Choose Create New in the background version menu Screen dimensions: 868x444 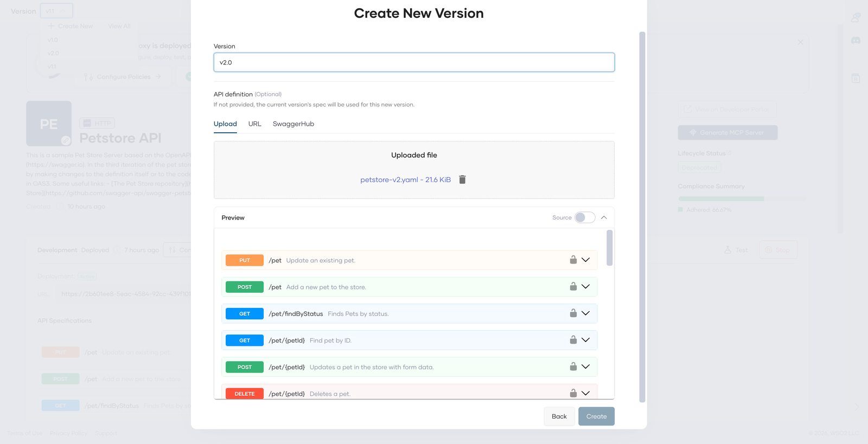[x=71, y=26]
